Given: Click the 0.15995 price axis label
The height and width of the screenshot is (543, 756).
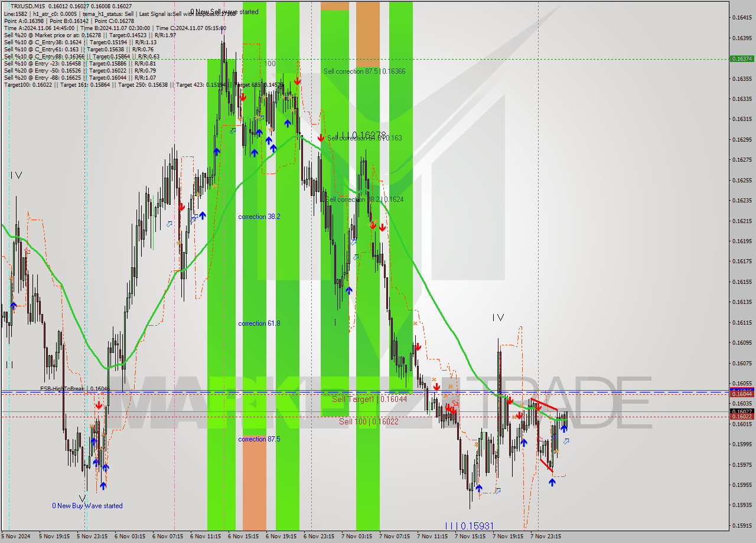Looking at the screenshot, I should click(742, 444).
